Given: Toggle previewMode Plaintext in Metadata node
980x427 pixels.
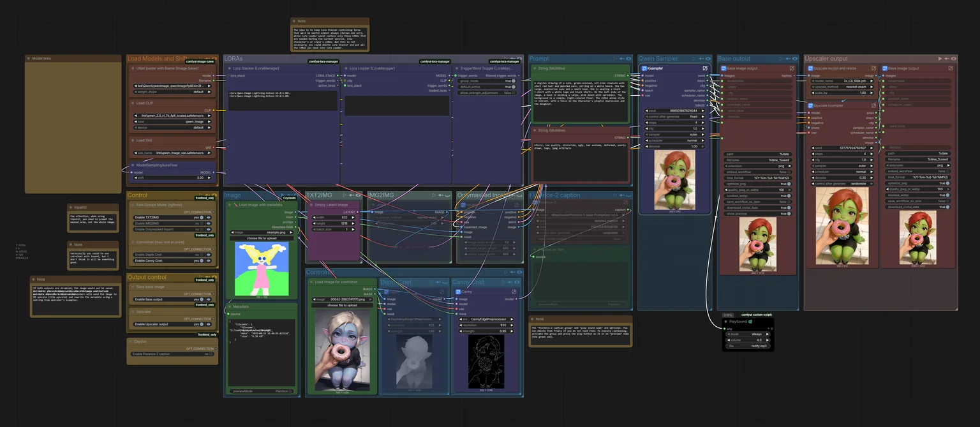Looking at the screenshot, I should point(262,391).
